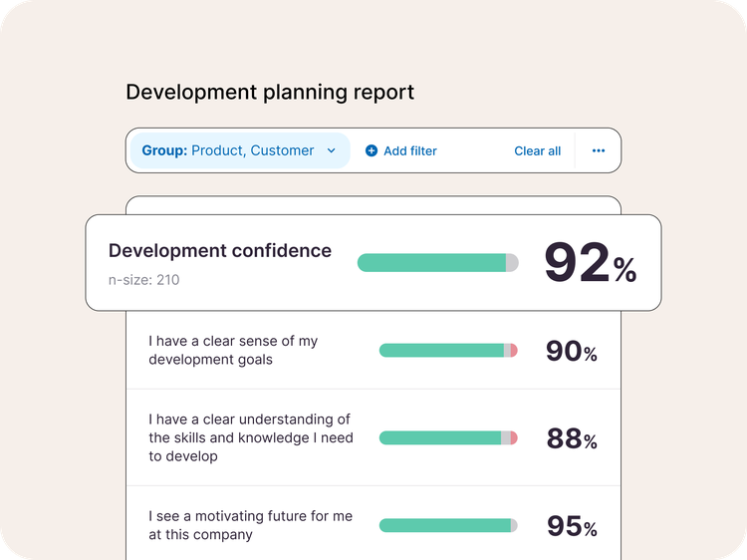Select the skills and knowledge question row
The height and width of the screenshot is (560, 747).
[250, 438]
